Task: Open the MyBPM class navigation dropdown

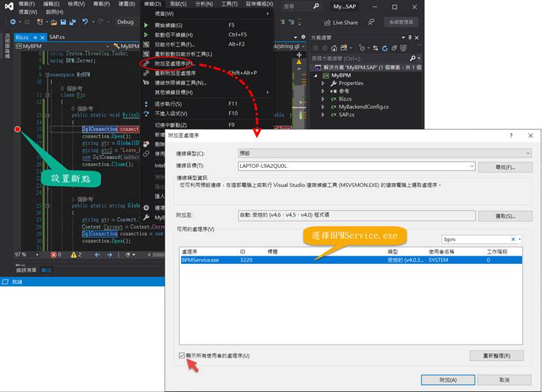Action: (62, 47)
